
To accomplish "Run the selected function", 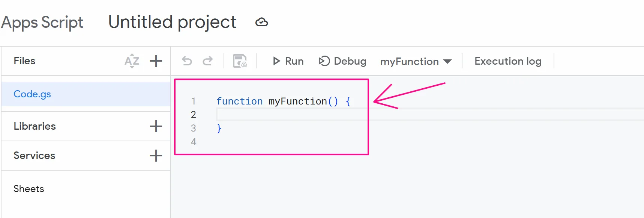I will coord(288,61).
